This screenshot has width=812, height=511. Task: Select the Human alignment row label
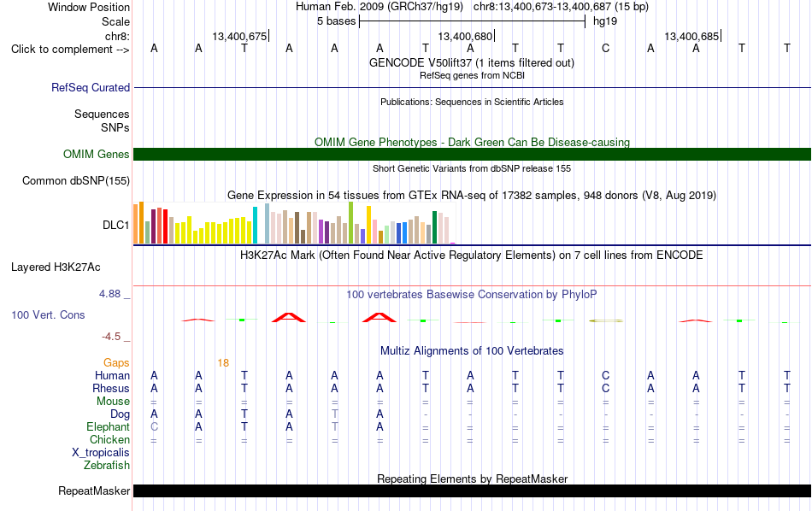click(112, 375)
